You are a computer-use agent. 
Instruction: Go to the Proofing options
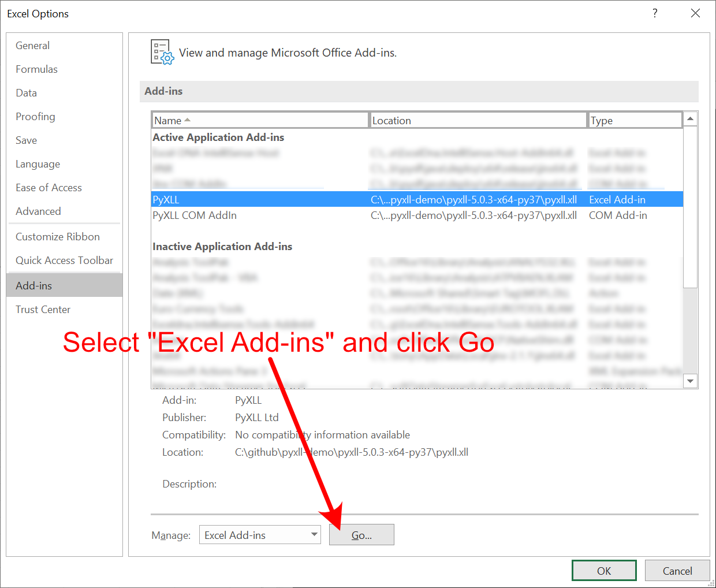[36, 117]
